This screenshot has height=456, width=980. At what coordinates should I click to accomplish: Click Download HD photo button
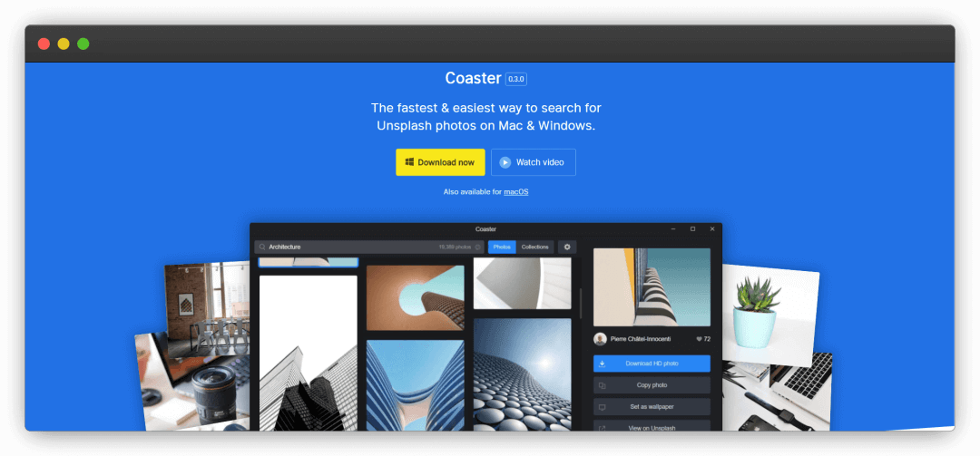tap(652, 364)
